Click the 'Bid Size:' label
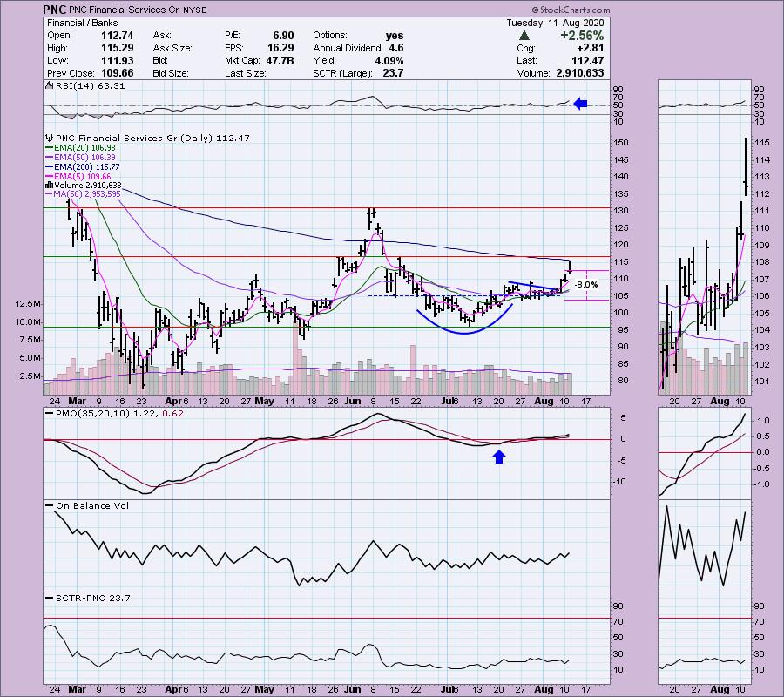This screenshot has width=784, height=697. (x=171, y=73)
